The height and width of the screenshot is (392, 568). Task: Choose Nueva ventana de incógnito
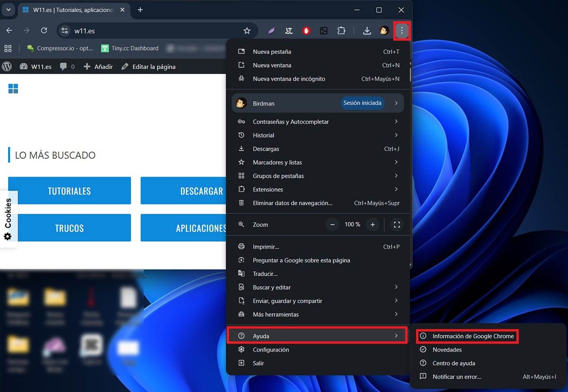[289, 79]
